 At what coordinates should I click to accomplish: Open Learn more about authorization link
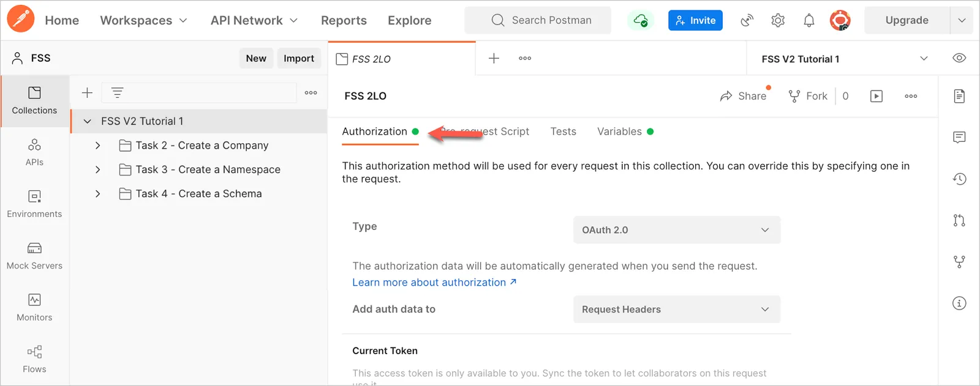pyautogui.click(x=434, y=283)
